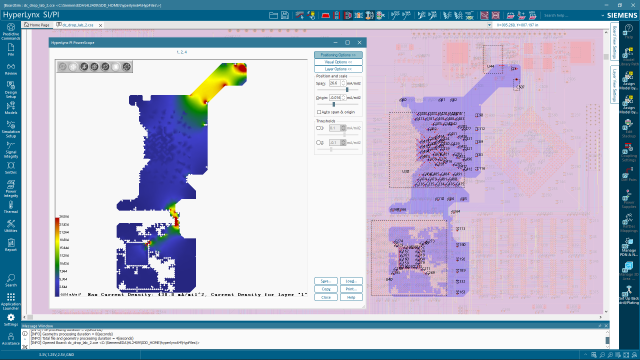Click the save disk icon in the top toolbar
Viewport: 640px width, 360px height.
285,16
